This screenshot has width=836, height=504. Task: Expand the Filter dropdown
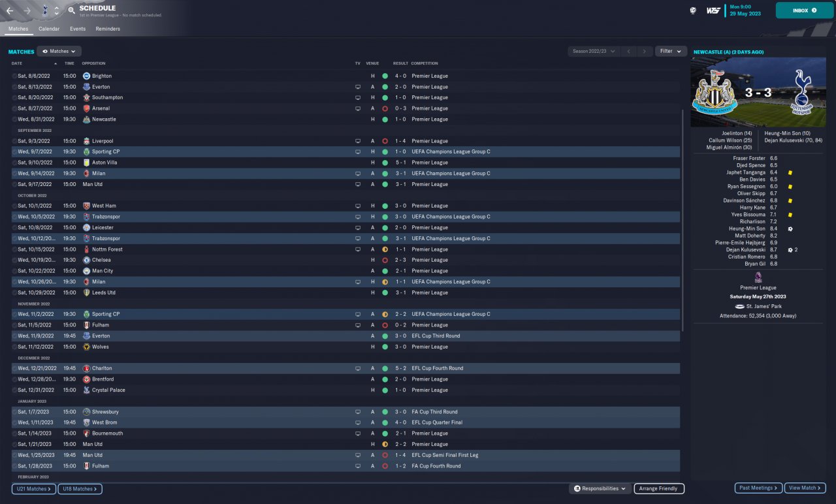[x=671, y=51]
